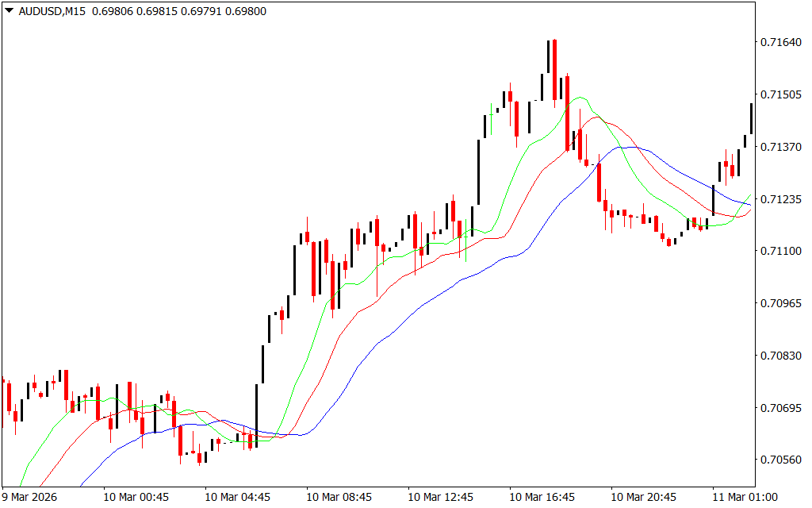The width and height of the screenshot is (812, 508).
Task: Click the 0.70560 price axis label
Action: tap(780, 460)
